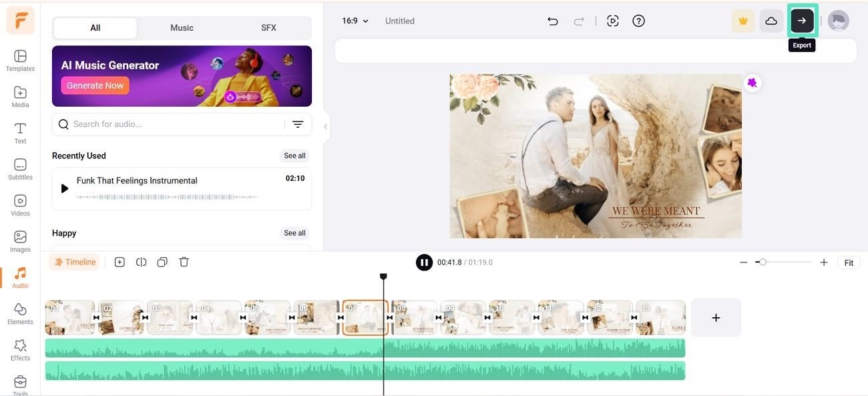Image resolution: width=868 pixels, height=396 pixels.
Task: Open the Templates sidebar panel
Action: [20, 60]
